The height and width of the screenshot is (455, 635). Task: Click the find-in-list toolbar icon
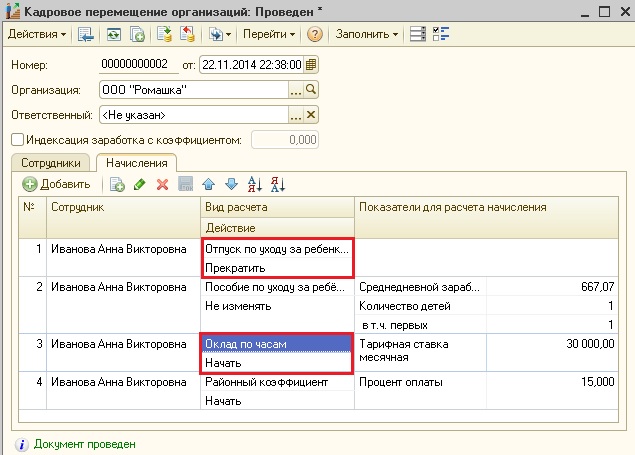[x=85, y=34]
